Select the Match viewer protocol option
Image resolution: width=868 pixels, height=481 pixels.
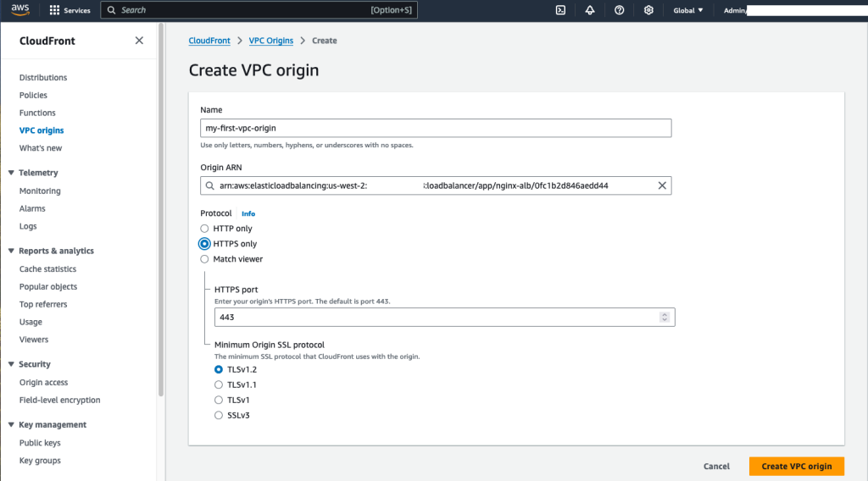204,259
